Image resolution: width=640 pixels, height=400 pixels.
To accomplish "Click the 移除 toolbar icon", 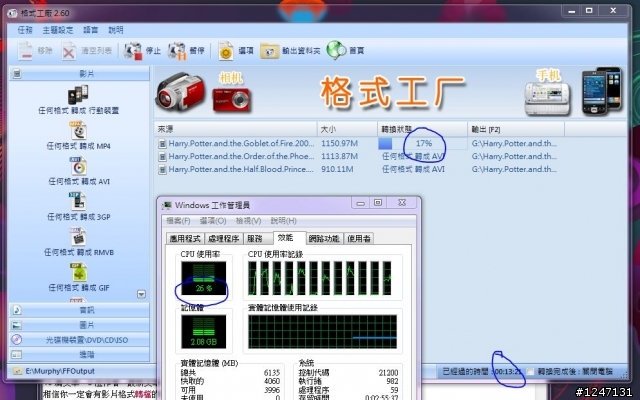I will tap(25, 51).
